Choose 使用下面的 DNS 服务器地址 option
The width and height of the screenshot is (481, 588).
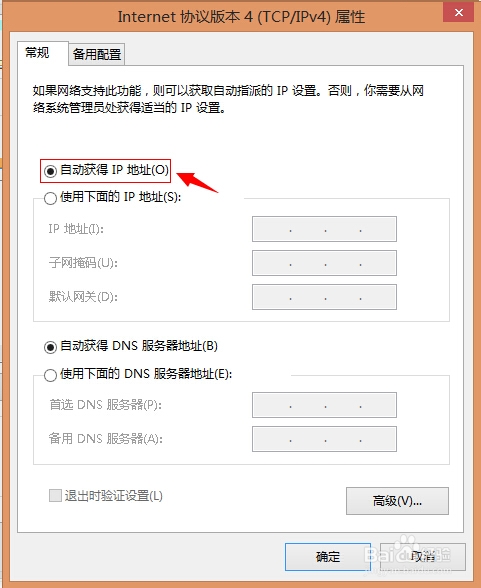click(50, 375)
